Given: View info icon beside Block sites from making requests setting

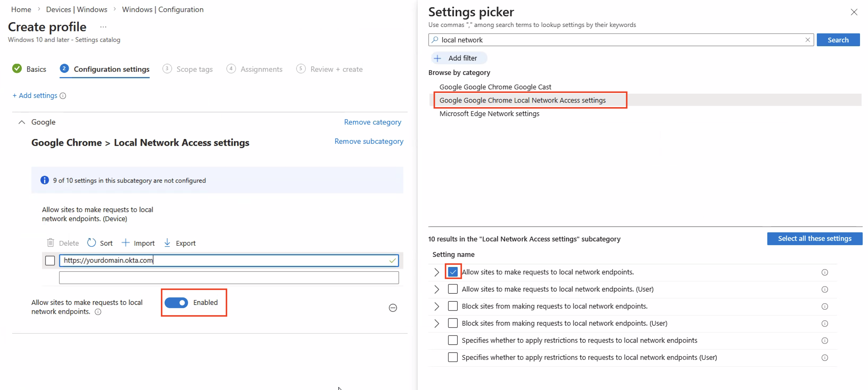Looking at the screenshot, I should 825,306.
